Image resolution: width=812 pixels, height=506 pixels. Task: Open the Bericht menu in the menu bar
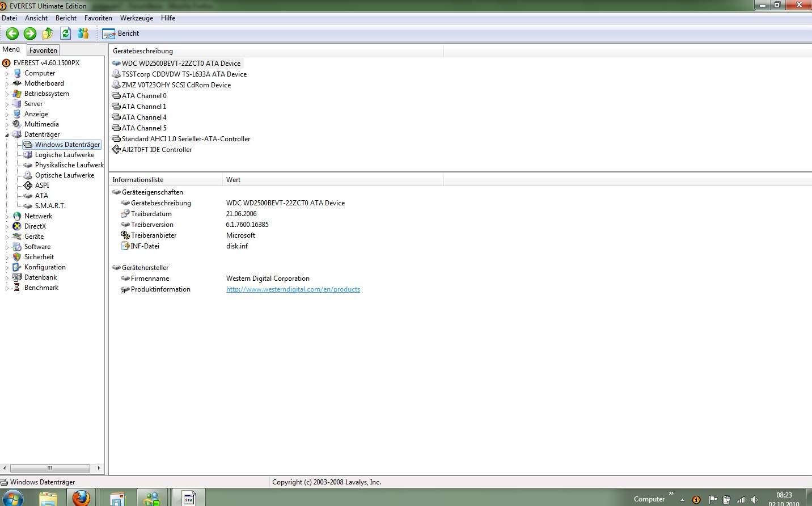tap(66, 18)
